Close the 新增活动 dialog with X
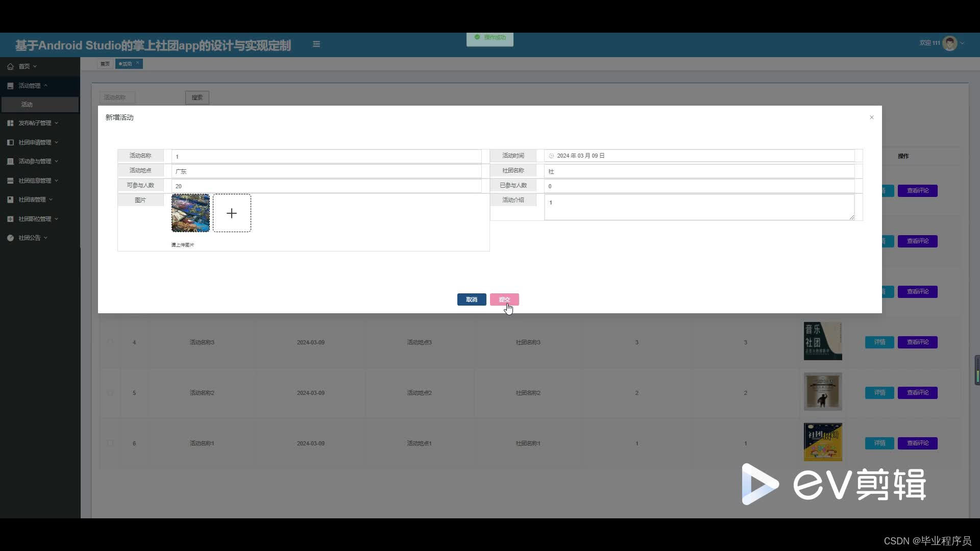 click(x=872, y=117)
